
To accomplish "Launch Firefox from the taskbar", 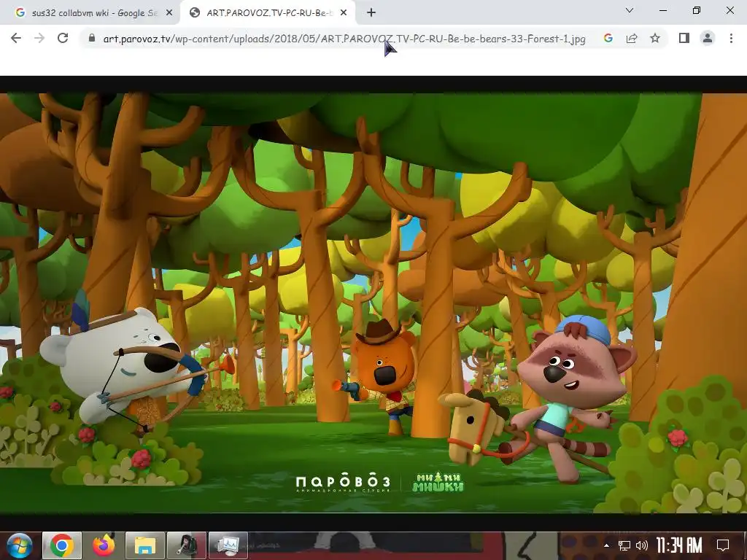I will pos(104,545).
